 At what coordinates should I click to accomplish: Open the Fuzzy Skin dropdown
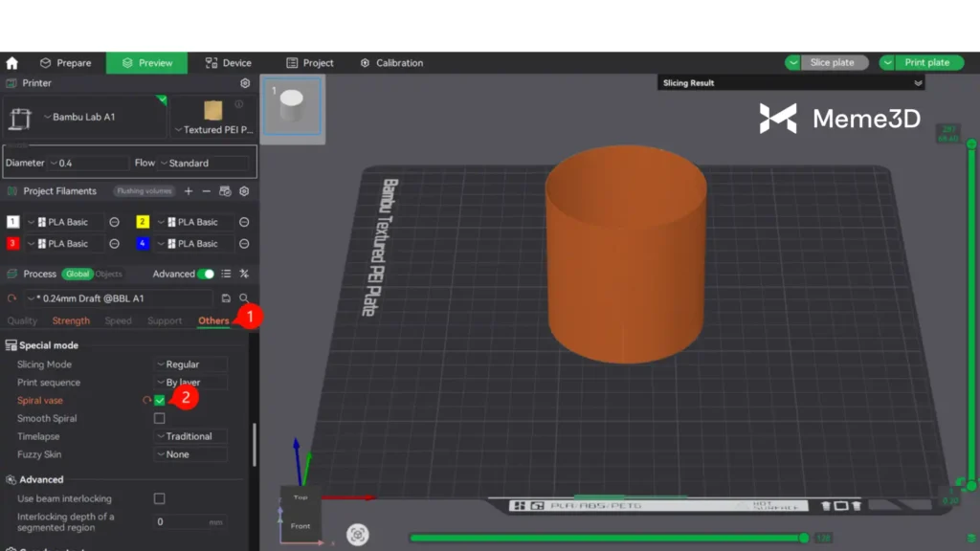(x=190, y=454)
